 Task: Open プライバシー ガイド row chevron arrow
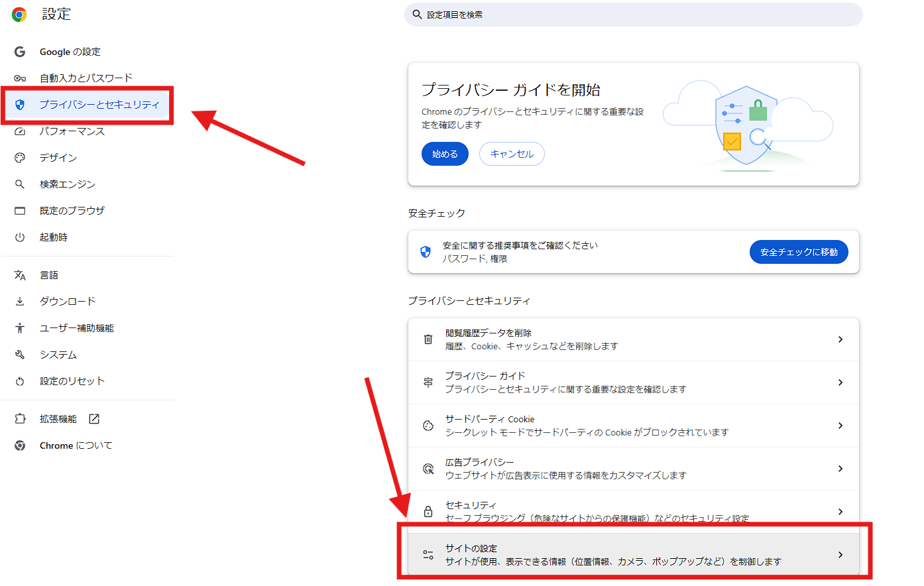coord(840,382)
